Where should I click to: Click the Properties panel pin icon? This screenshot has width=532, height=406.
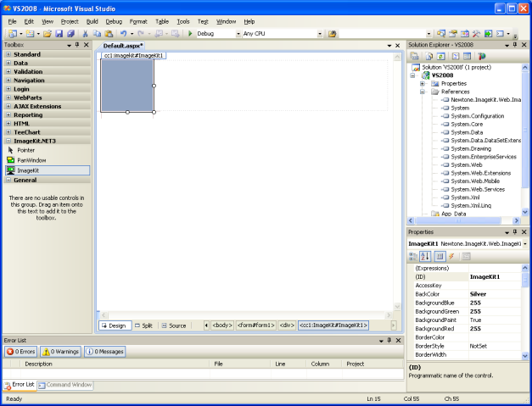pyautogui.click(x=515, y=231)
